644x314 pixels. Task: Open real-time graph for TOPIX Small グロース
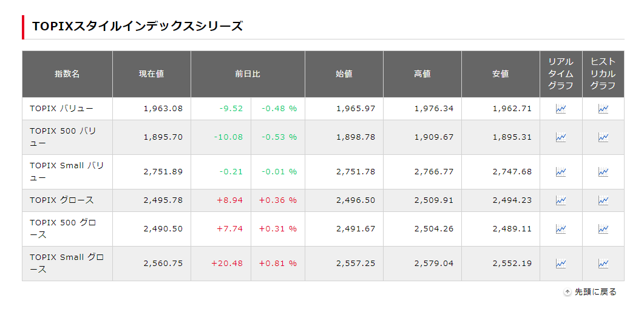tap(561, 264)
